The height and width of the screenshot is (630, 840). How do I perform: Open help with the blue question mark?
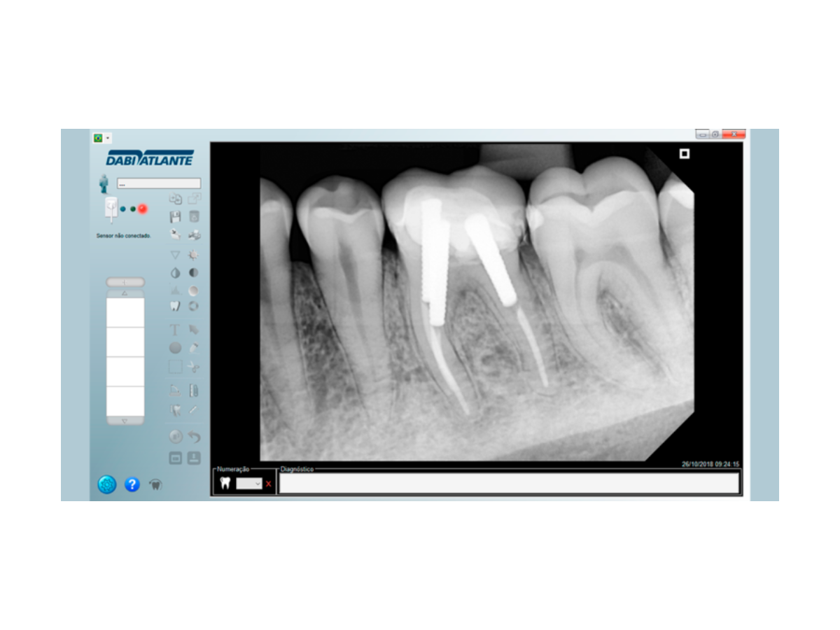coord(132,484)
